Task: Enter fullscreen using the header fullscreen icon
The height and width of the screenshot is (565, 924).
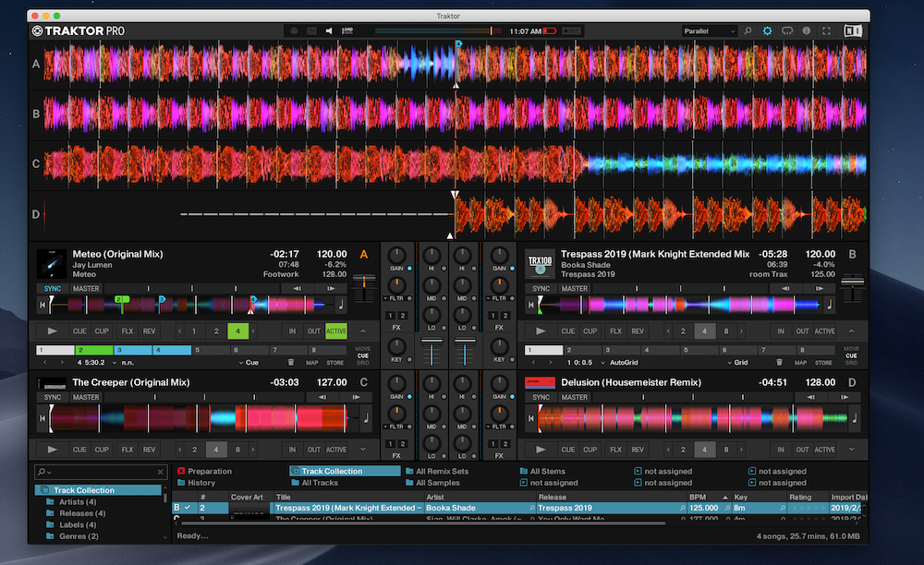Action: (x=827, y=30)
